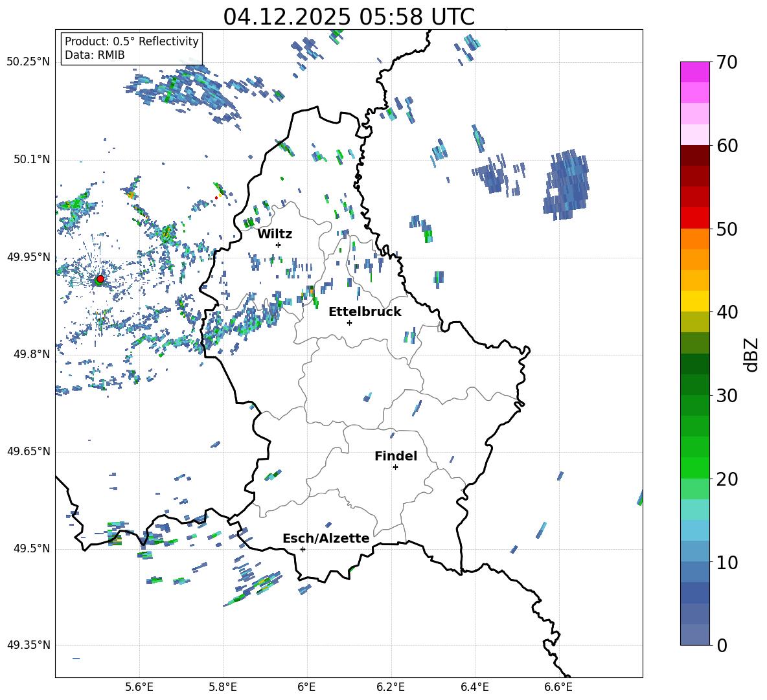Click the 6°E longitude label

(306, 687)
